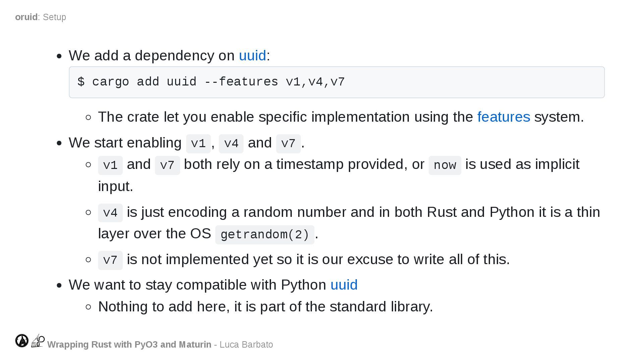Click the dome-and-snake Python logo icon
The height and width of the screenshot is (362, 644).
coord(38,341)
